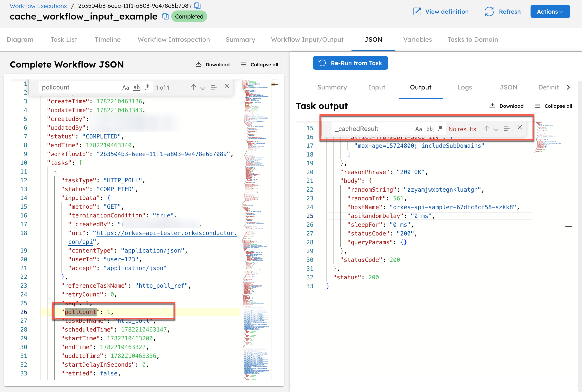Screen dimensions: 582x392
Task: Click the Task output minimap
Action: pyautogui.click(x=549, y=137)
